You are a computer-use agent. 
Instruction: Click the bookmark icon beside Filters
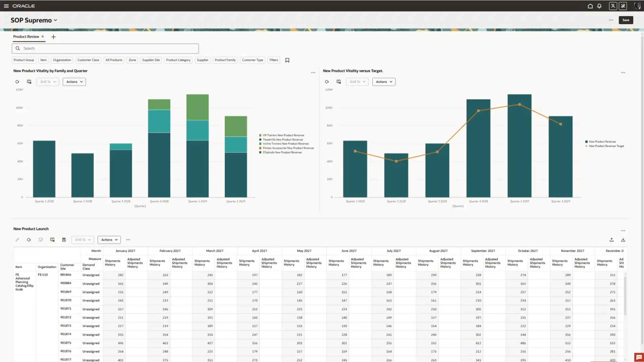point(287,60)
